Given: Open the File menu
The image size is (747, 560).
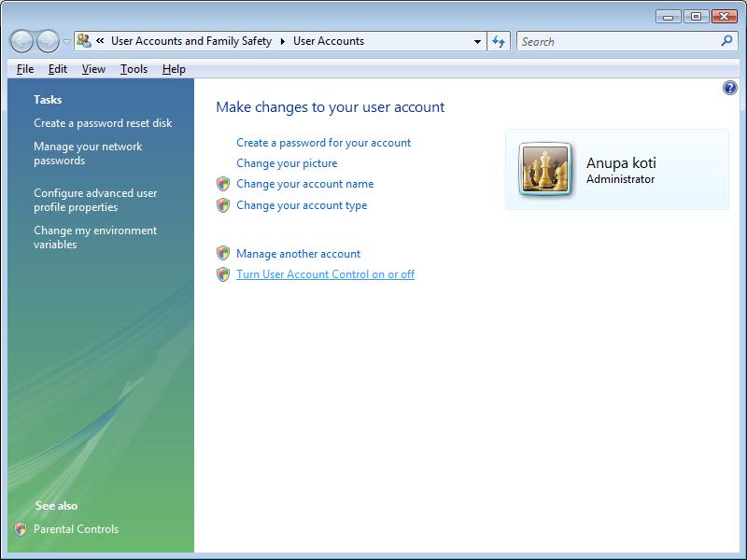Looking at the screenshot, I should coord(24,68).
